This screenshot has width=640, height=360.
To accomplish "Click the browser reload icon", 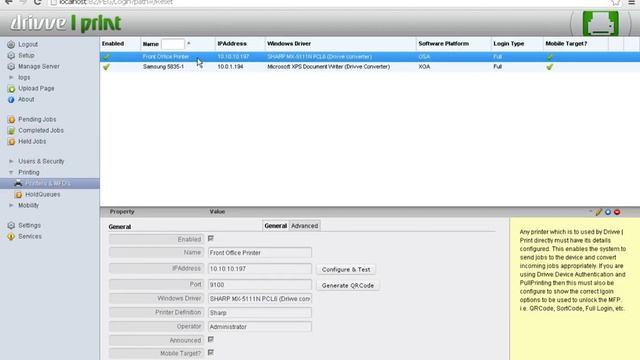I will (38, 2).
